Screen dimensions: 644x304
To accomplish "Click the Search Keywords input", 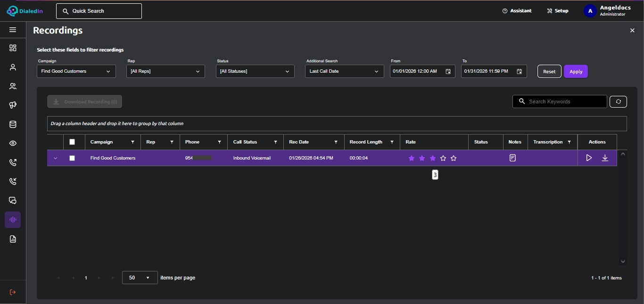I will [x=560, y=101].
